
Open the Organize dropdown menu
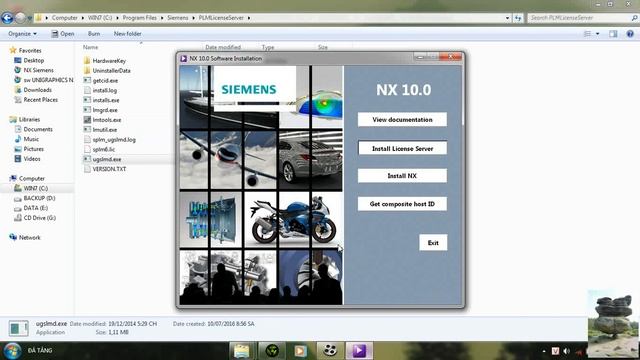[x=22, y=33]
